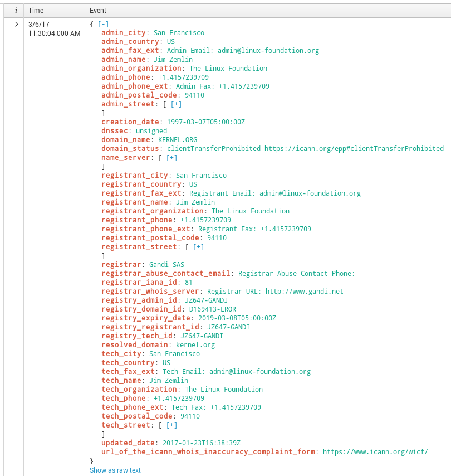Click the tech_phone_ext Tech Fax value
The height and width of the screenshot is (476, 451).
(216, 407)
